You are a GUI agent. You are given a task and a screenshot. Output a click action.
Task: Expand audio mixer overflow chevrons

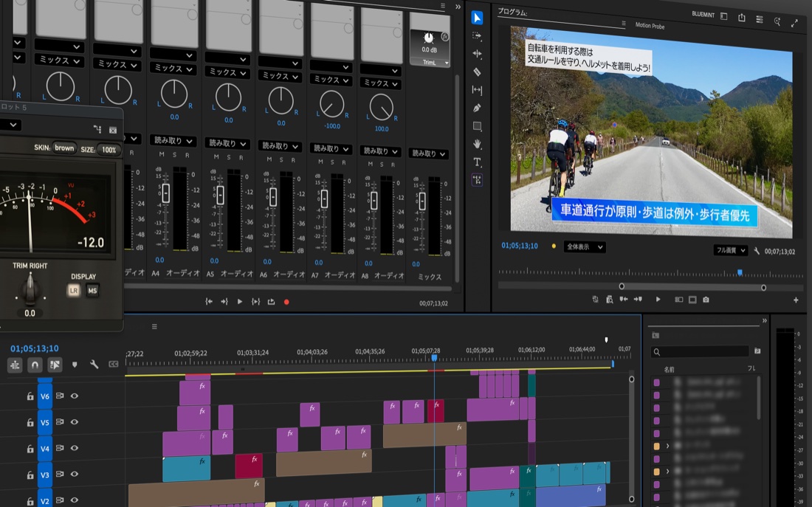(x=458, y=7)
